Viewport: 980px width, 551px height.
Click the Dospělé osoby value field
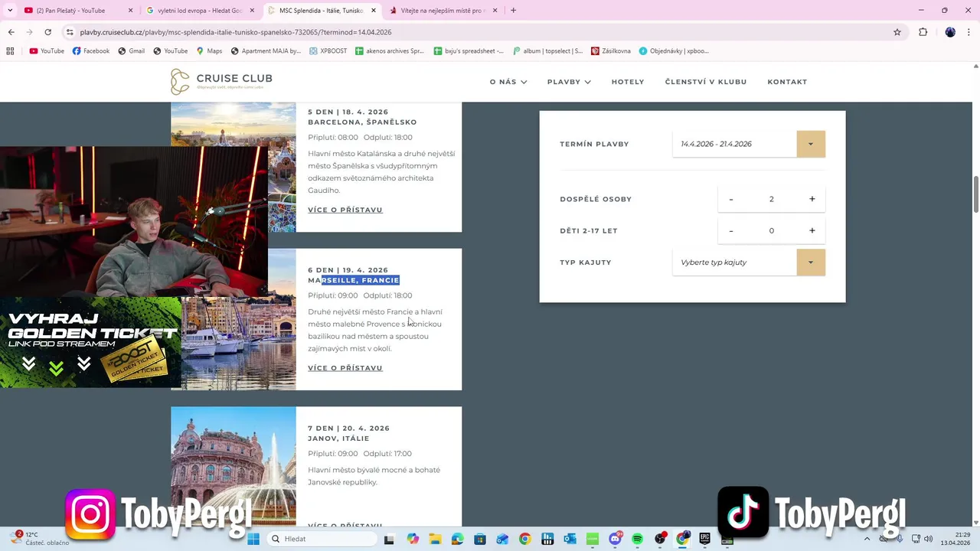point(772,199)
